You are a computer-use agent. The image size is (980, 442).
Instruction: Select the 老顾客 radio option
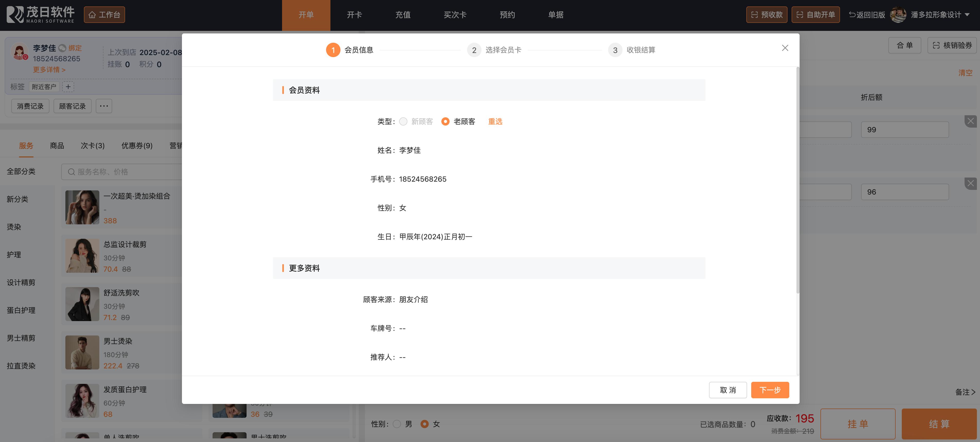click(445, 121)
